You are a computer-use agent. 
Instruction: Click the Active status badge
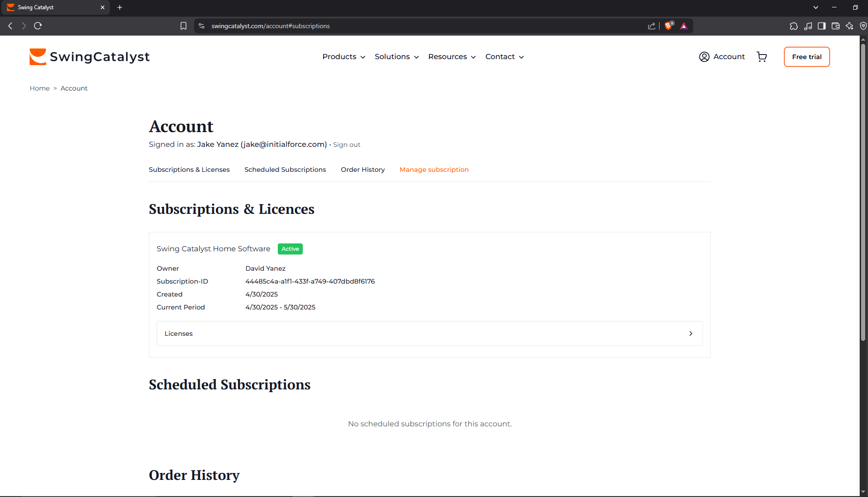(x=290, y=249)
